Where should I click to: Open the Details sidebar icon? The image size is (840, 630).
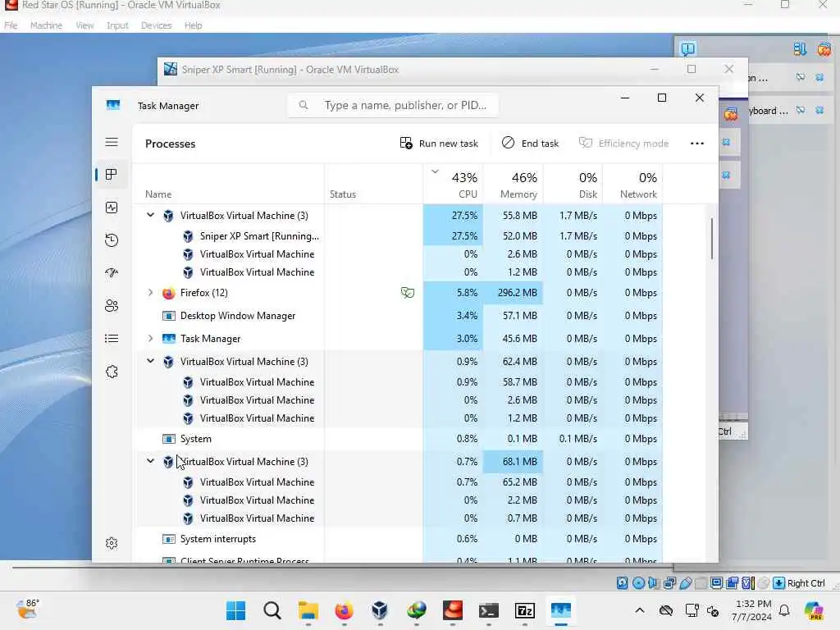pyautogui.click(x=112, y=339)
